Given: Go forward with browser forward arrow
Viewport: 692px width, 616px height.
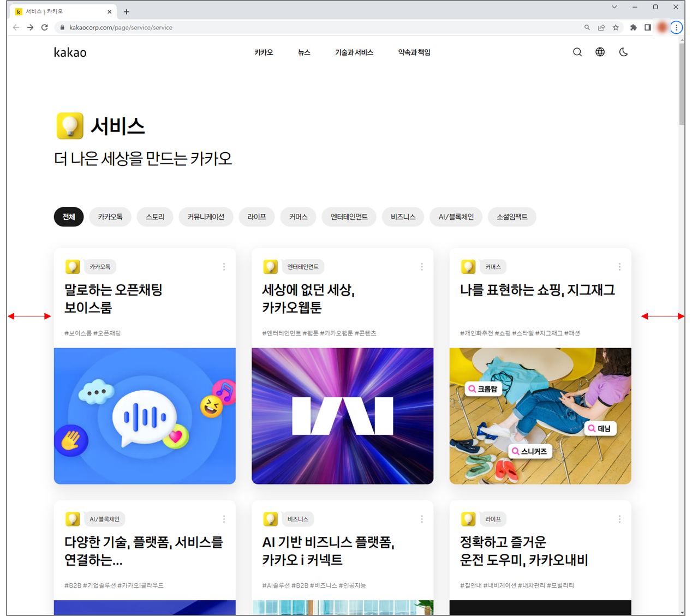Looking at the screenshot, I should [30, 27].
